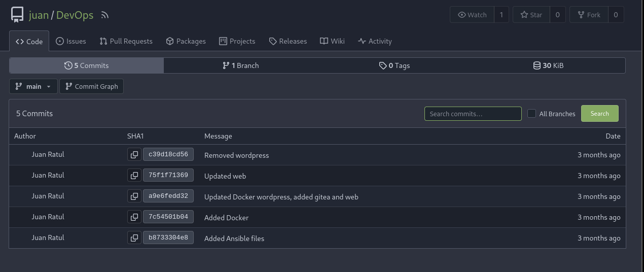The height and width of the screenshot is (272, 644).
Task: Watch this repository
Action: tap(472, 15)
